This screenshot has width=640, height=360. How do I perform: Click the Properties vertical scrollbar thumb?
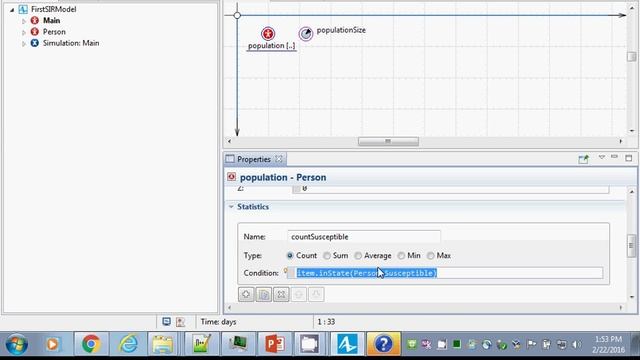point(631,246)
